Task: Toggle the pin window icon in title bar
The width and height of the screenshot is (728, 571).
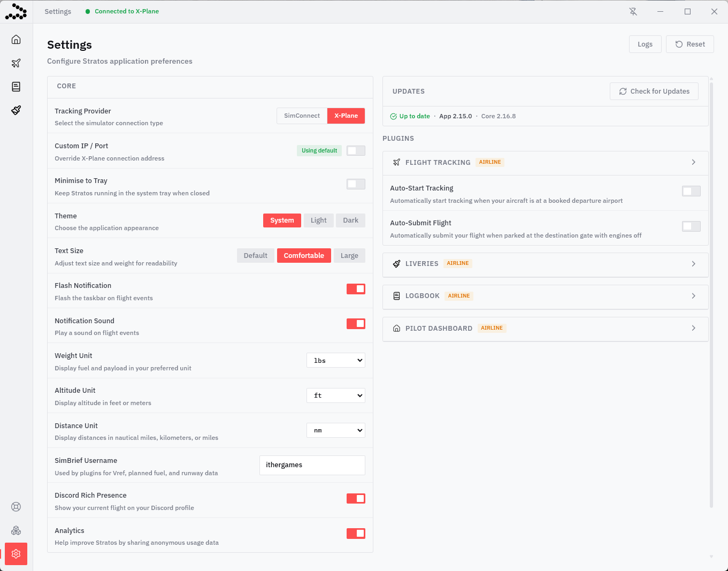Action: click(x=633, y=11)
